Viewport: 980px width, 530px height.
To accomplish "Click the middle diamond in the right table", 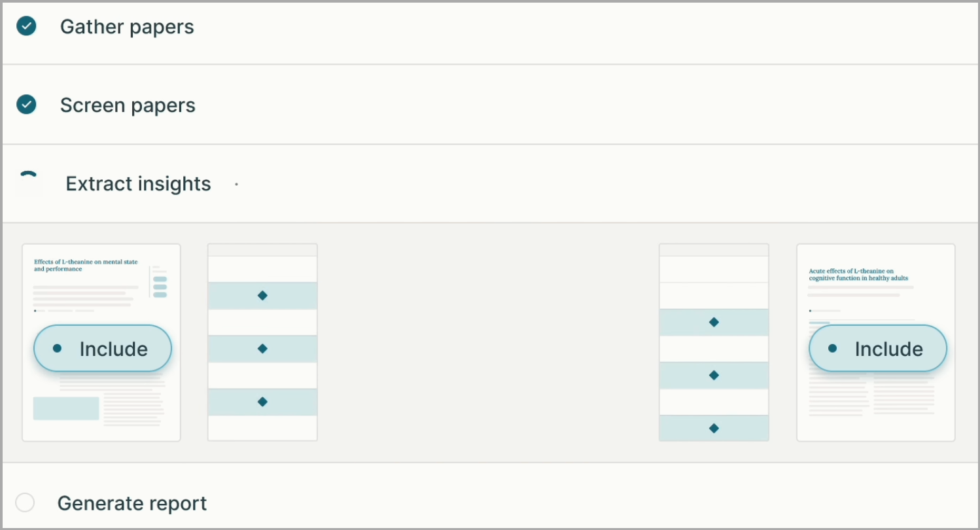I will (714, 375).
